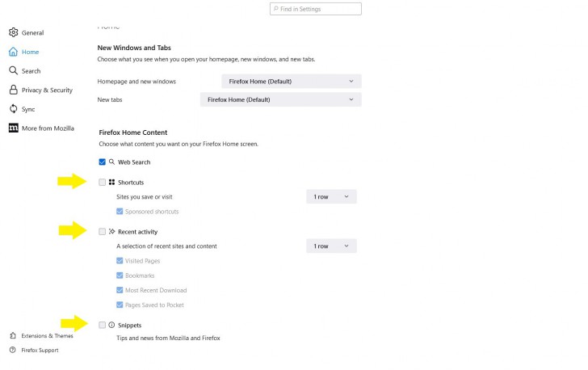Click the Firefox Support help icon
588x370 pixels.
point(13,350)
